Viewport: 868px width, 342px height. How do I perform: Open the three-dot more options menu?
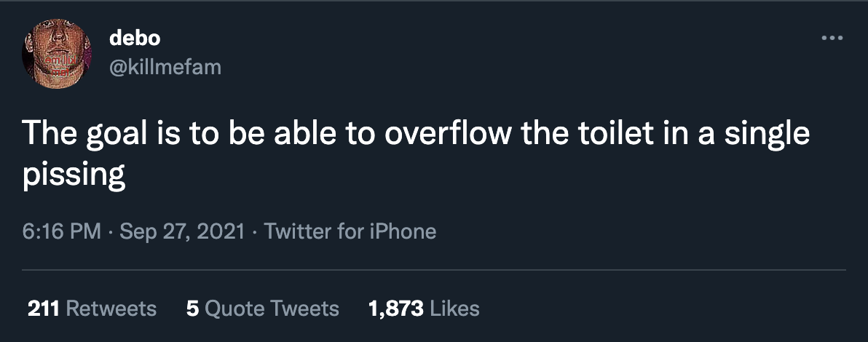(831, 38)
